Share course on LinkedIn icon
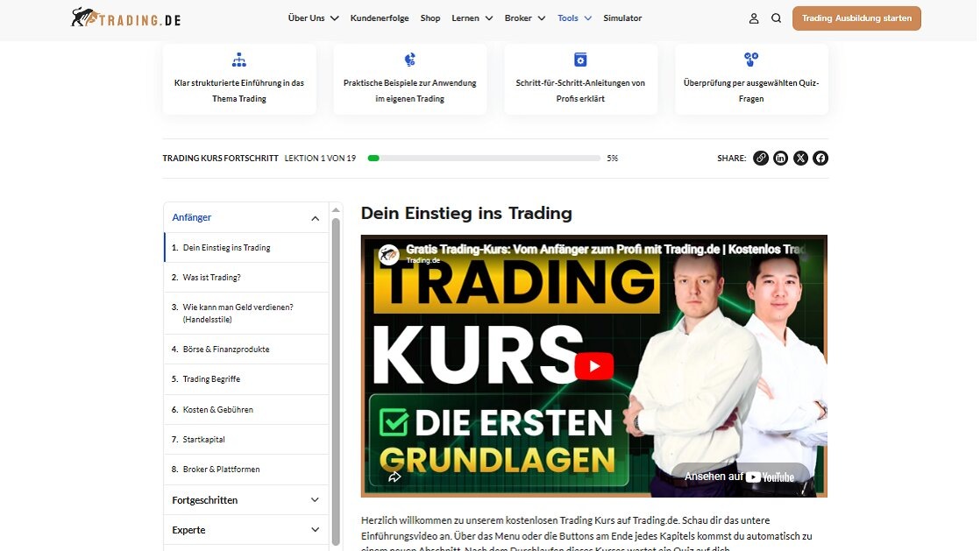The image size is (980, 551). 780,159
